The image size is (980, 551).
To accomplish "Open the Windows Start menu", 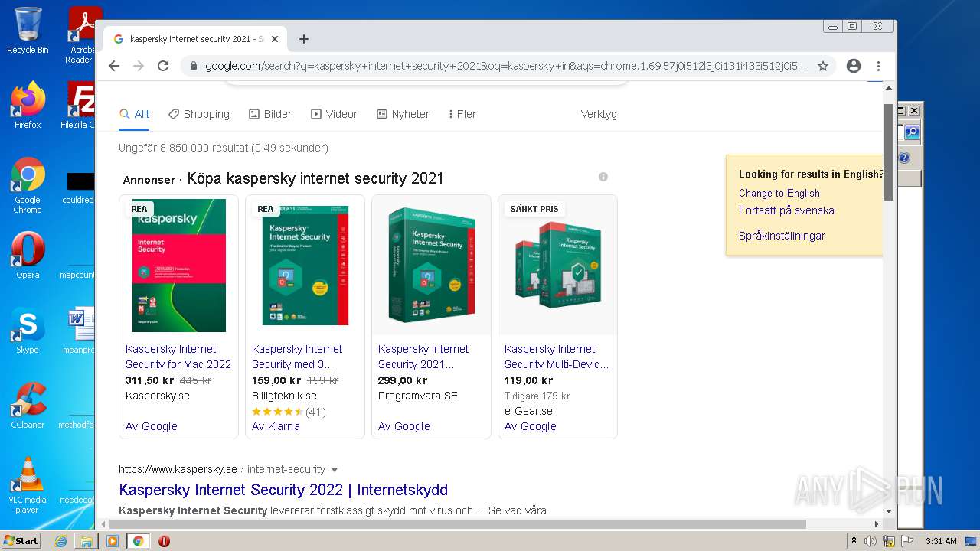I will coord(21,541).
